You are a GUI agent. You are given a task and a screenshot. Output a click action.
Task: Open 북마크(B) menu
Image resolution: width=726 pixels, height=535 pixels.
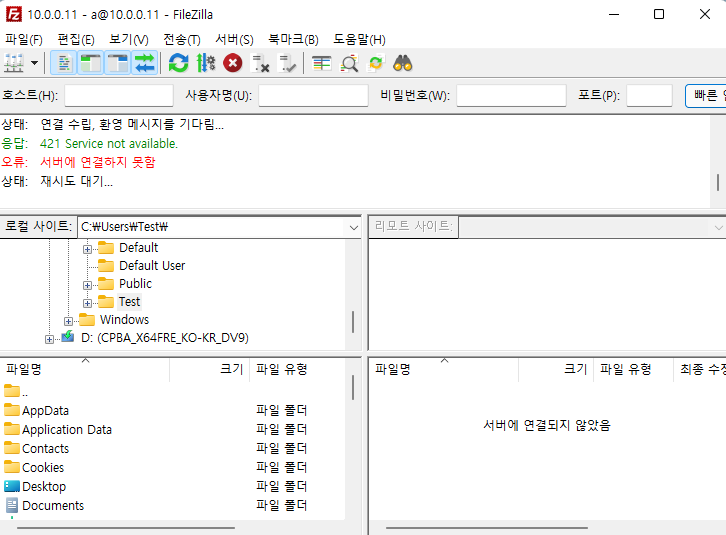[294, 40]
